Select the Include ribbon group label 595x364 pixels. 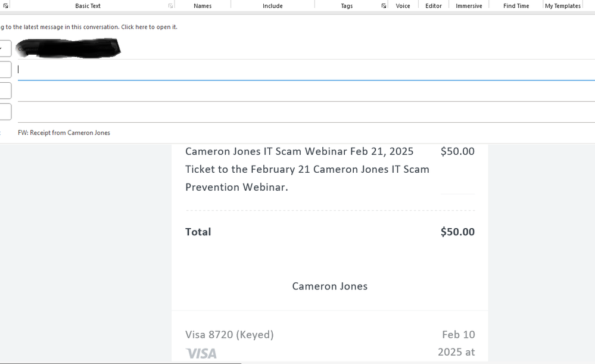click(273, 6)
